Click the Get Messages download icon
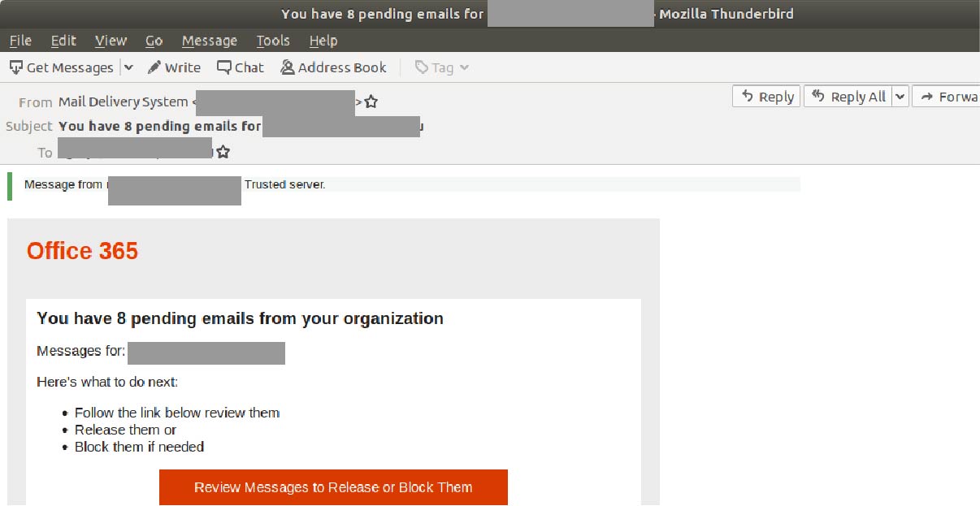This screenshot has width=980, height=506. (x=15, y=67)
